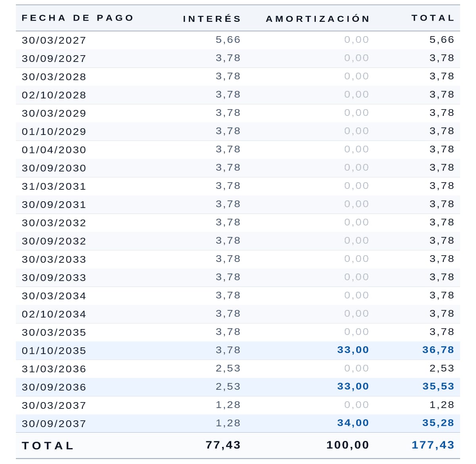Select the date 30/09/2031

pyautogui.click(x=54, y=204)
